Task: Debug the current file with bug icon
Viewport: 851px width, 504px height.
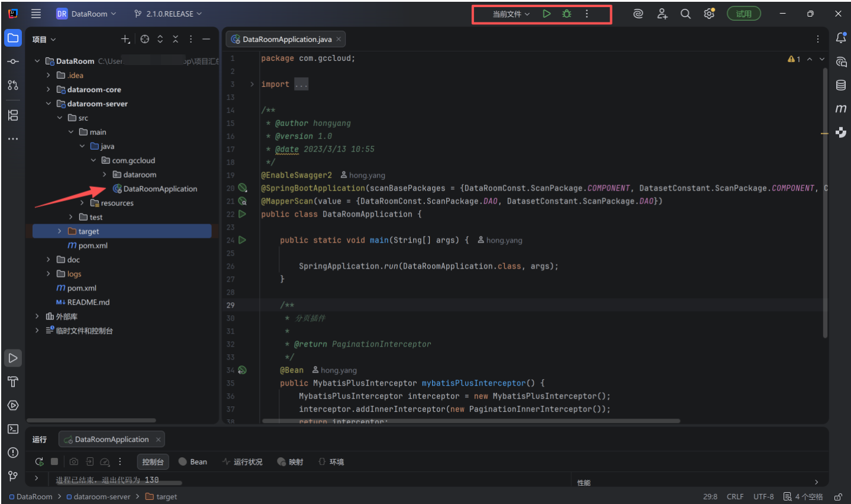Action: point(567,14)
